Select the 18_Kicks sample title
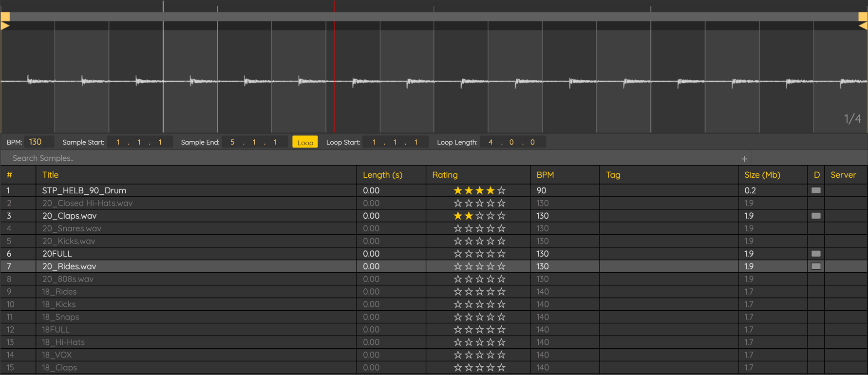Screen dimensions: 868x375 [x=58, y=304]
